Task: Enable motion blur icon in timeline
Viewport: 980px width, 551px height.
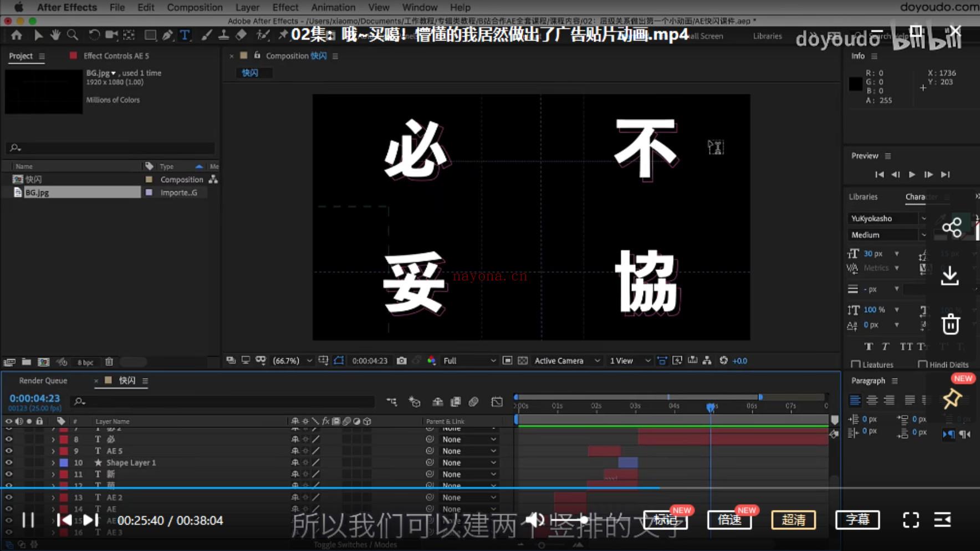Action: pyautogui.click(x=473, y=401)
